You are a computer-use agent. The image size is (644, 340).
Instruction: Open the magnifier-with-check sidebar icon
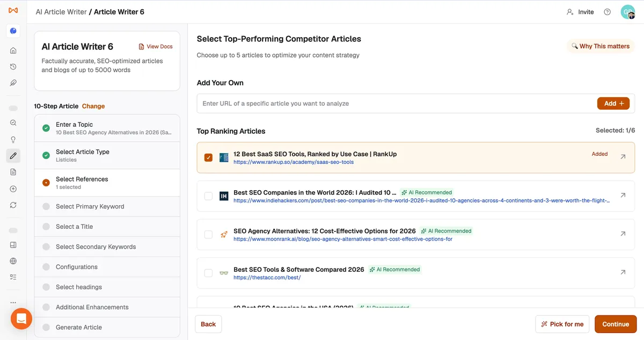[13, 123]
